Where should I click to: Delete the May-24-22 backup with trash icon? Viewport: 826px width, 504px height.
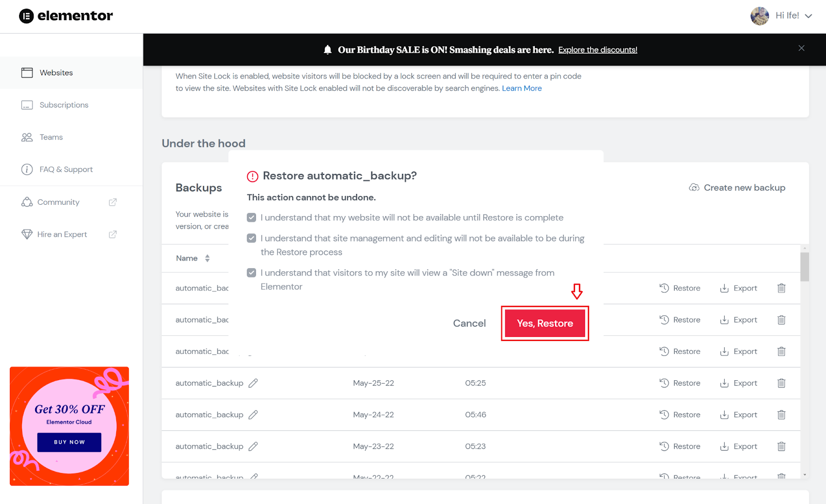782,415
